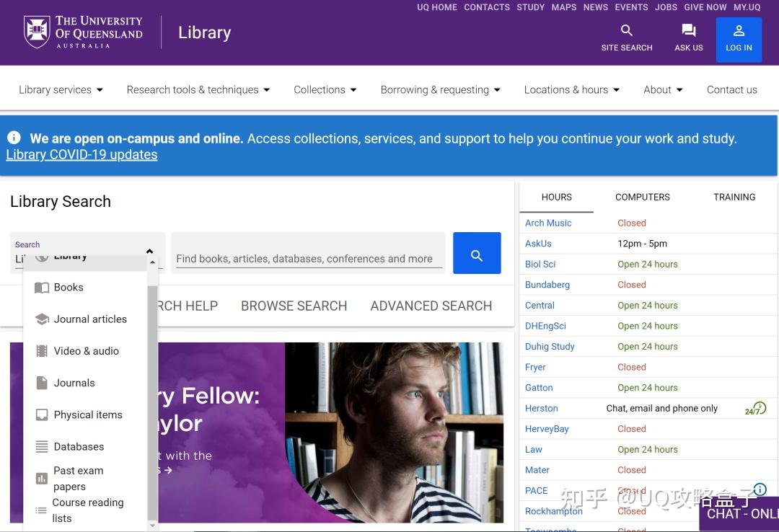Open Past exam papers via its chart icon
The width and height of the screenshot is (779, 532).
(41, 478)
